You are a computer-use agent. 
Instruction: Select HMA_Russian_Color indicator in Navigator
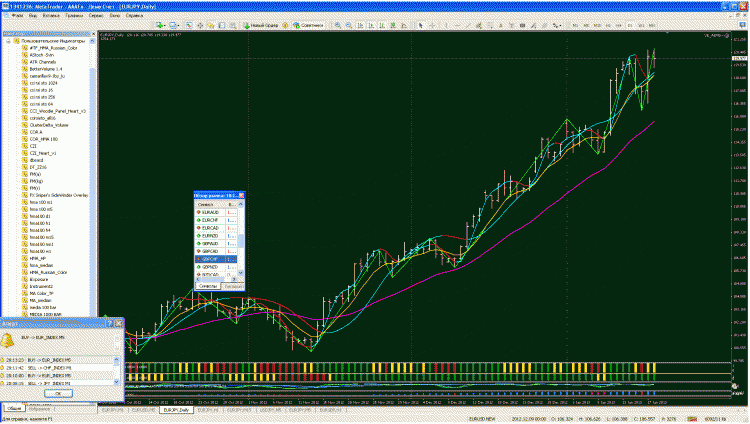(48, 272)
